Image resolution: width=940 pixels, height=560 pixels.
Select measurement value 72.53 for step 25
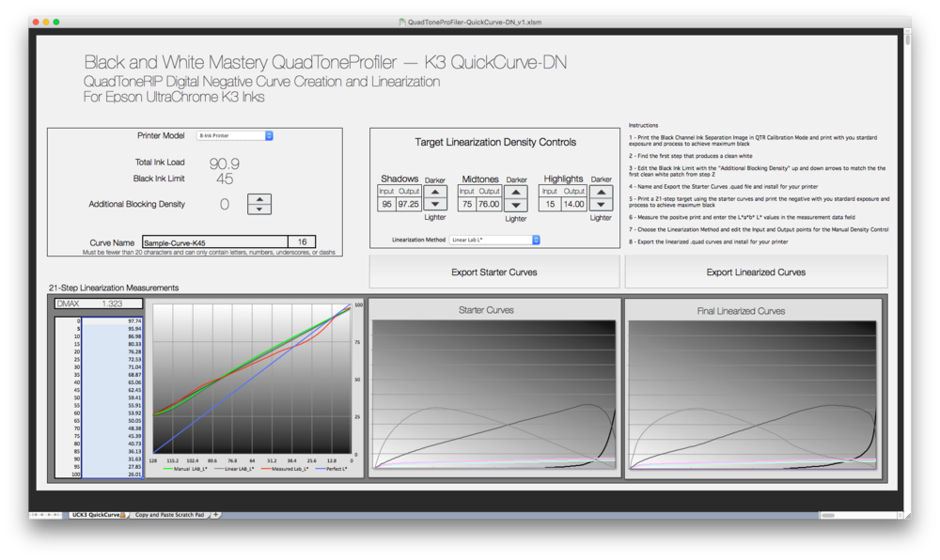112,359
